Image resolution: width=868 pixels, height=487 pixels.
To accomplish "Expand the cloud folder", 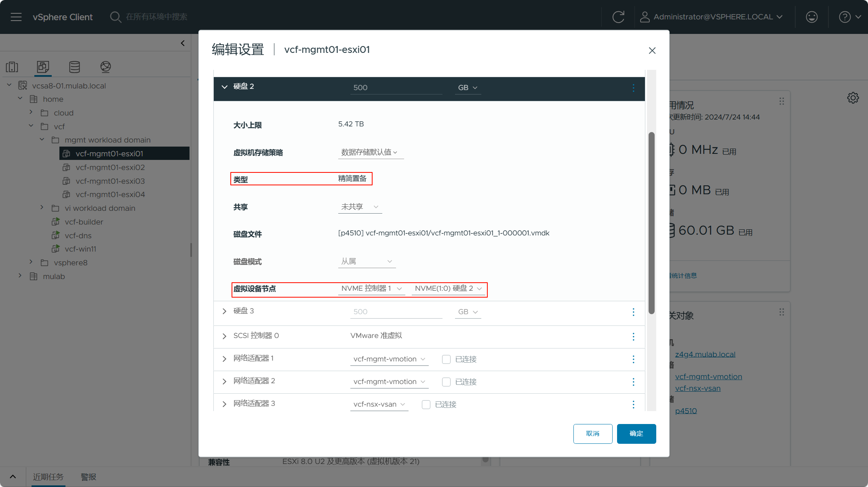I will pyautogui.click(x=31, y=112).
